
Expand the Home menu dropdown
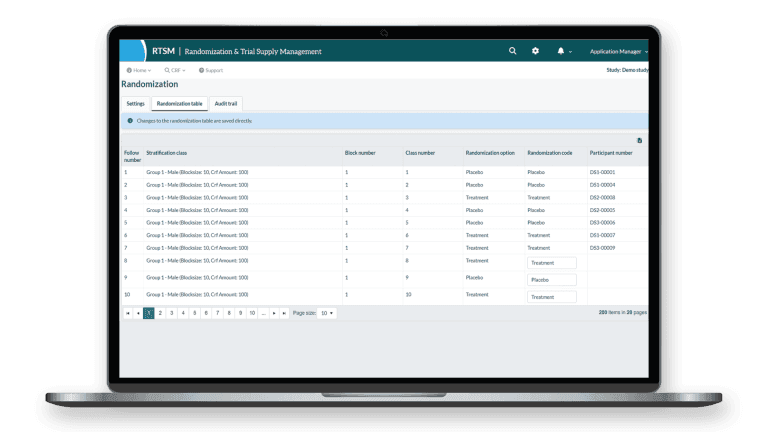[x=139, y=70]
